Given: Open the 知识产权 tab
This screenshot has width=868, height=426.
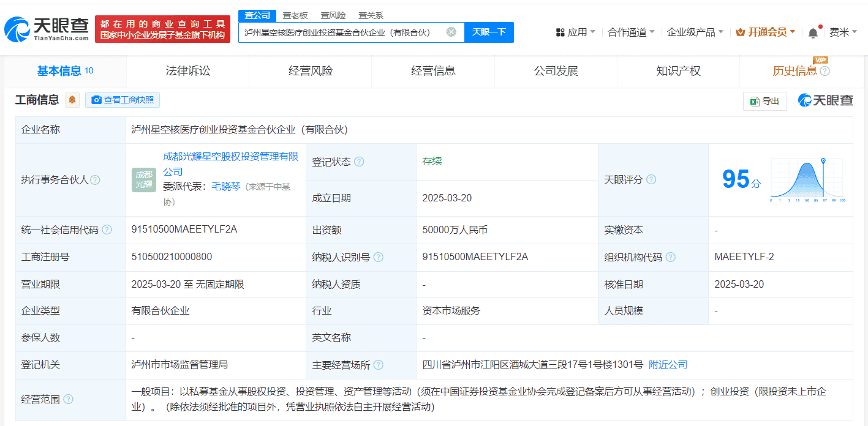Looking at the screenshot, I should 678,71.
